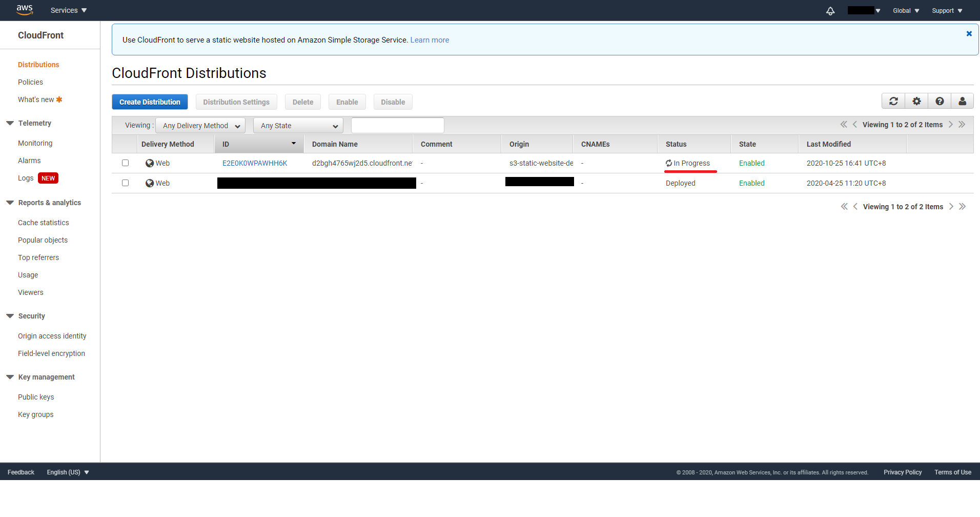The width and height of the screenshot is (980, 517).
Task: Open Field-level encryption page
Action: [x=51, y=353]
